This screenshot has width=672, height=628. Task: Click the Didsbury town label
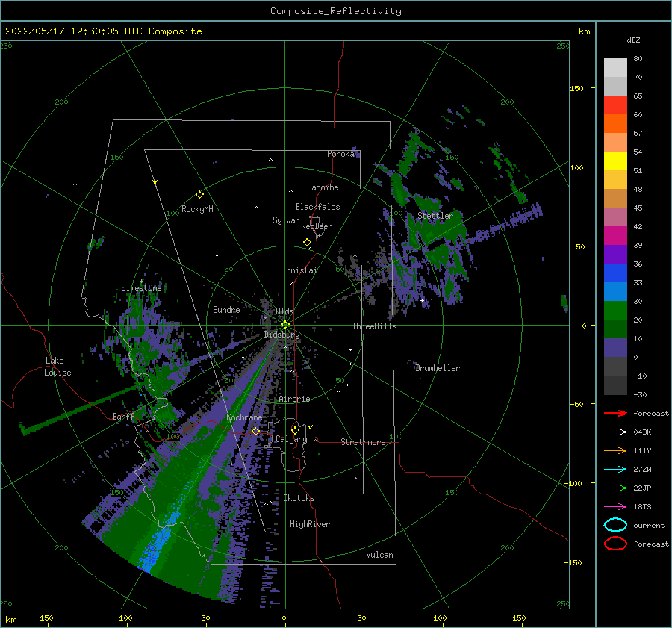click(281, 335)
